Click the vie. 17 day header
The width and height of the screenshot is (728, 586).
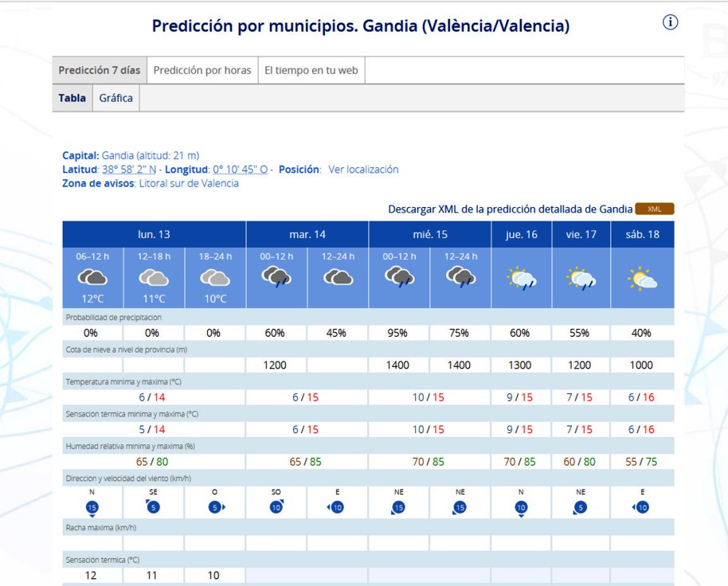tap(581, 234)
